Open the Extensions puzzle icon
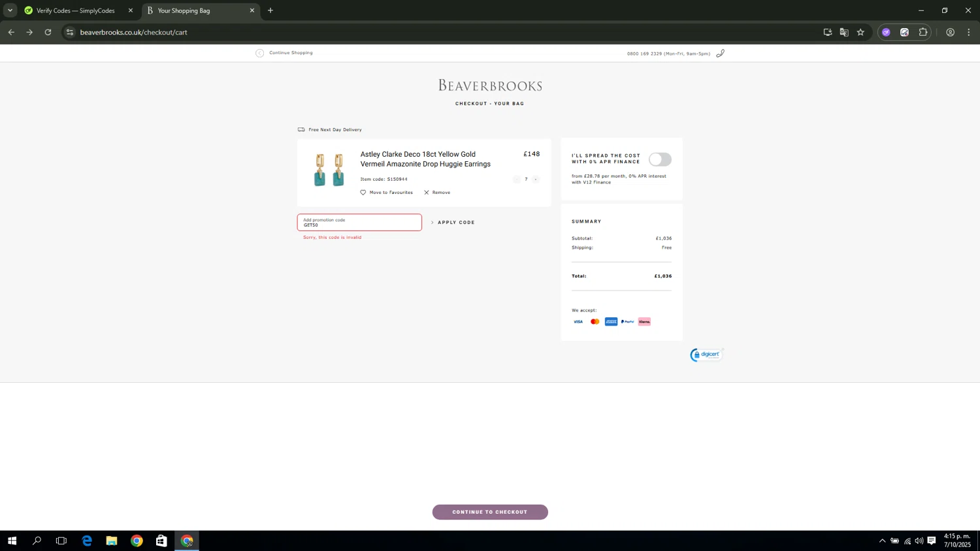 tap(923, 32)
